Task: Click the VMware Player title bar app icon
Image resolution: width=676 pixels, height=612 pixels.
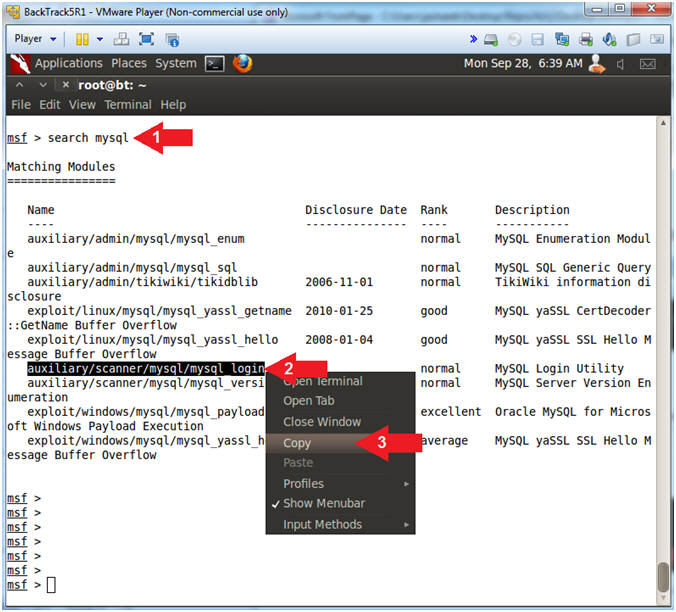Action: pyautogui.click(x=13, y=12)
